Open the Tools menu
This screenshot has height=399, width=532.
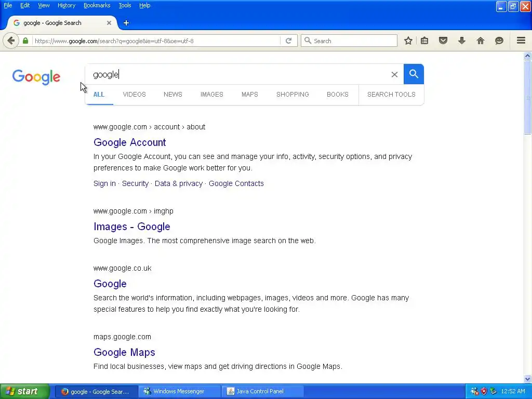(x=125, y=5)
